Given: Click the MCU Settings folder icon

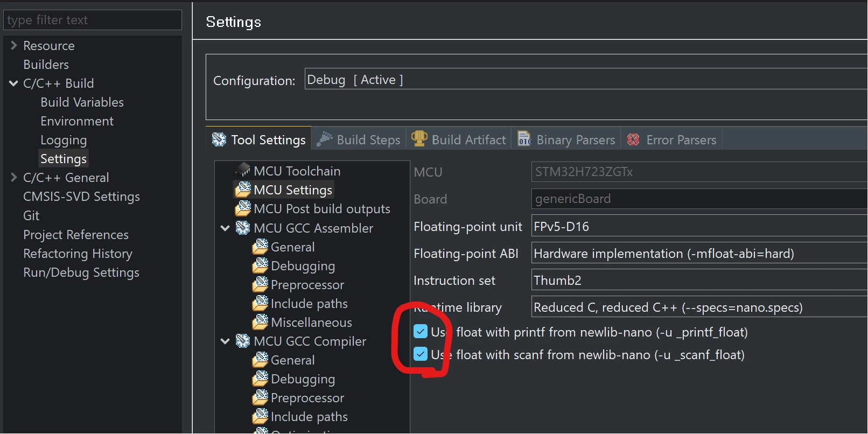Looking at the screenshot, I should point(243,189).
